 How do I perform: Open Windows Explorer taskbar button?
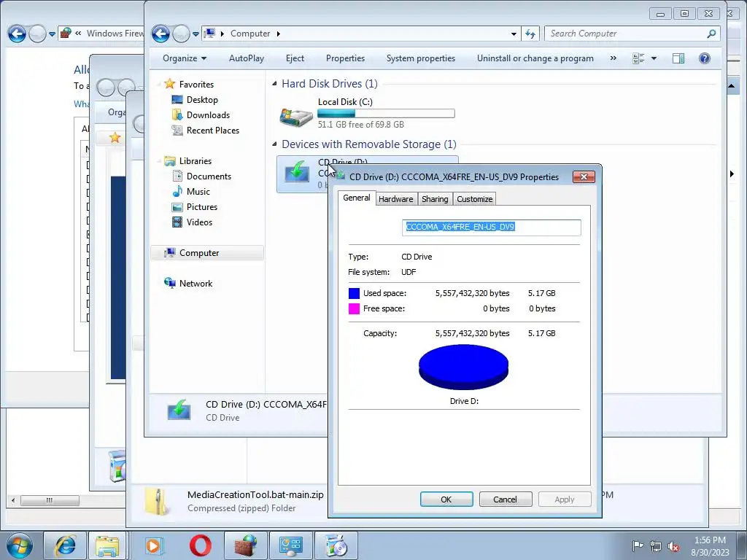coord(107,545)
